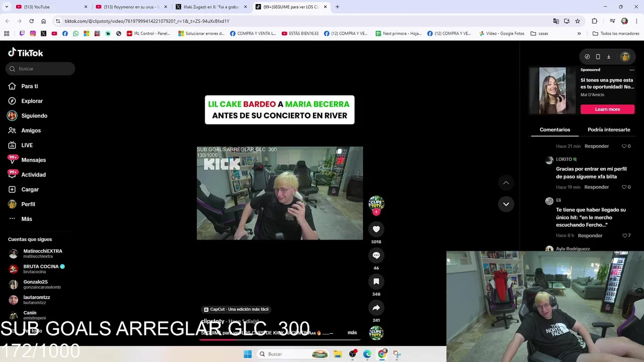The width and height of the screenshot is (644, 362).
Task: Open the BRUTA COCINA followed account
Action: 36,269
